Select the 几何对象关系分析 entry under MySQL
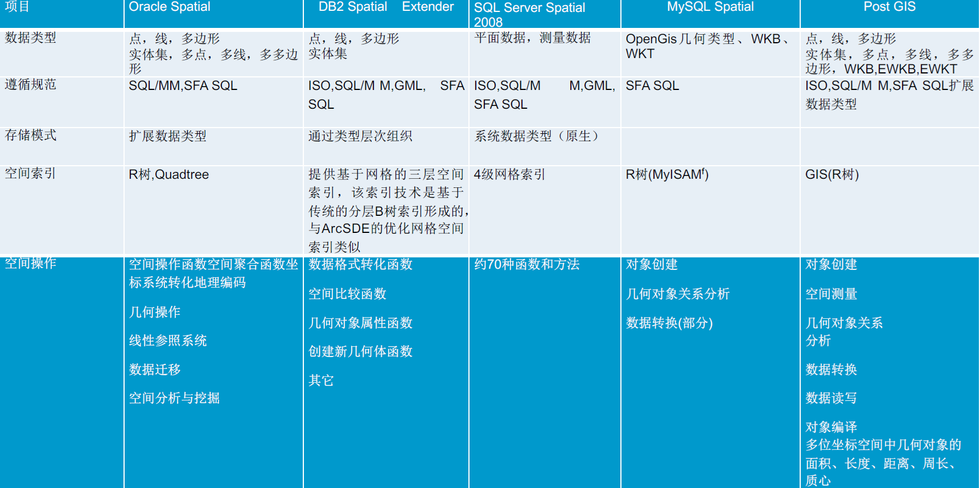 tap(677, 294)
